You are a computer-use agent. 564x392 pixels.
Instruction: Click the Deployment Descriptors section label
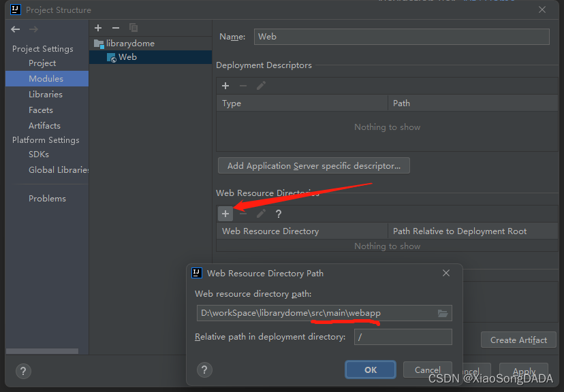[x=264, y=65]
